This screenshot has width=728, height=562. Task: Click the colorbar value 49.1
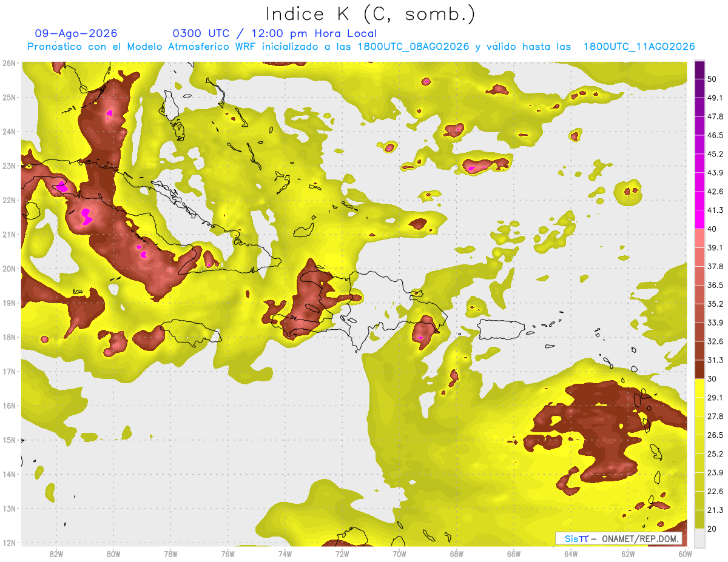click(715, 98)
